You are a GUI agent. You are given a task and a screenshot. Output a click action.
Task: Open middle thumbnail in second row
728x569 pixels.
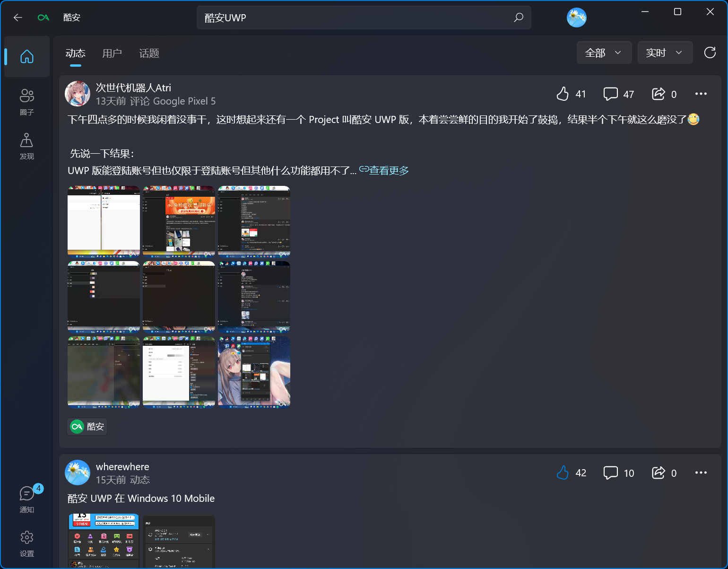tap(179, 297)
